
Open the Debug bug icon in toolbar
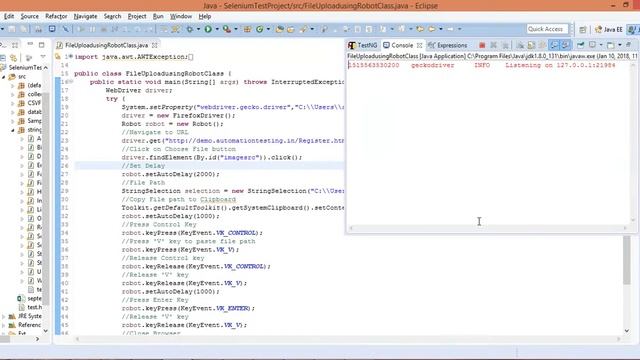click(190, 29)
